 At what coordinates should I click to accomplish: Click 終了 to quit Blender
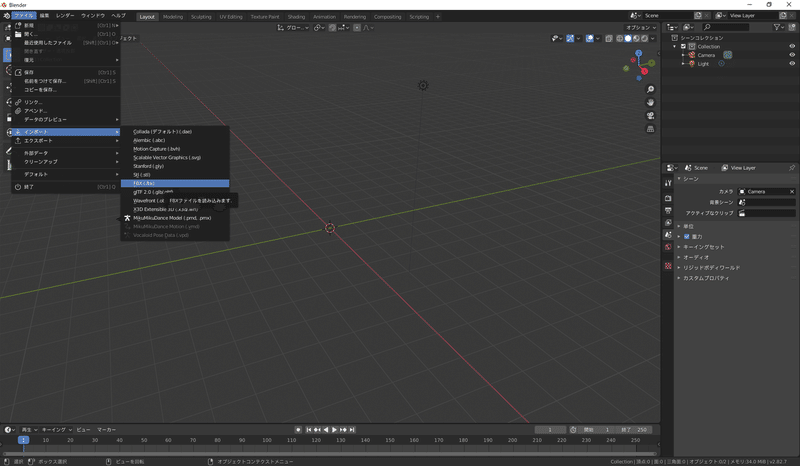tap(66, 187)
